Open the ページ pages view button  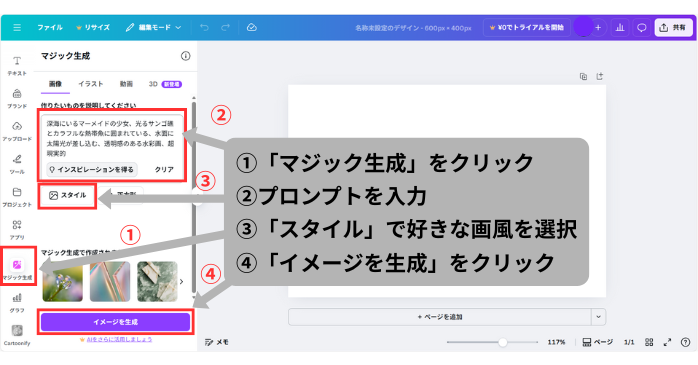[x=597, y=342]
